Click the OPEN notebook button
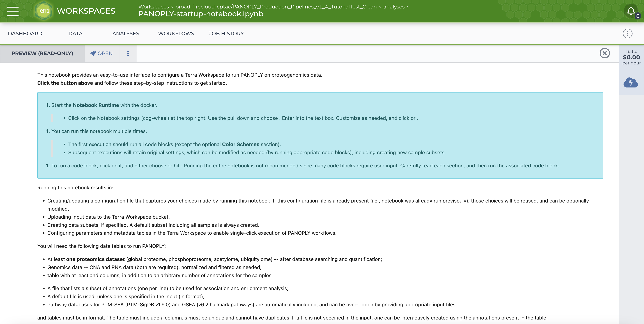 pyautogui.click(x=105, y=53)
